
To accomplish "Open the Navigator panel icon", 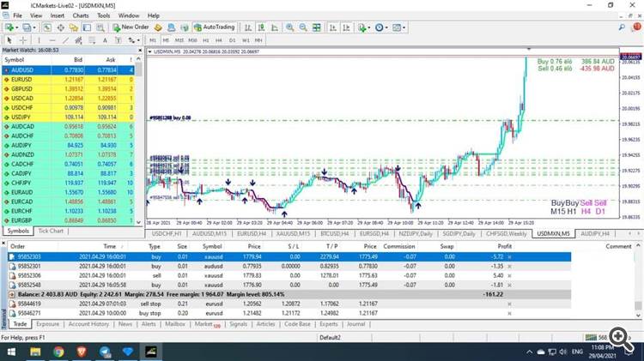I will coord(74,27).
